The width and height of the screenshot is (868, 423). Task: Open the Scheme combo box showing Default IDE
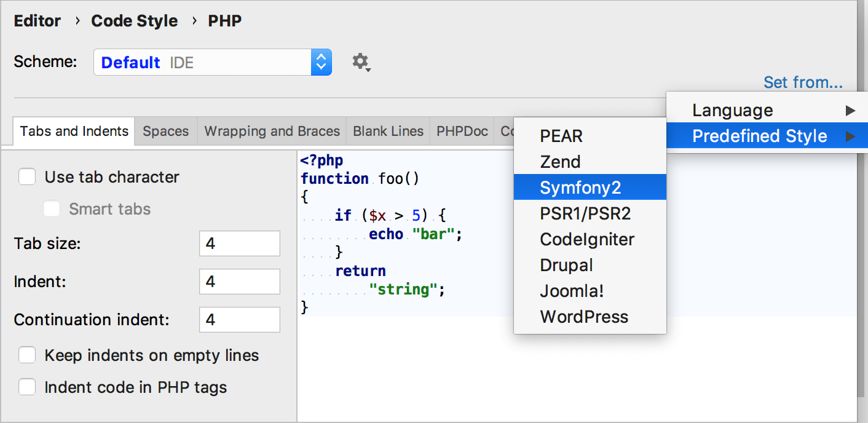pos(203,61)
